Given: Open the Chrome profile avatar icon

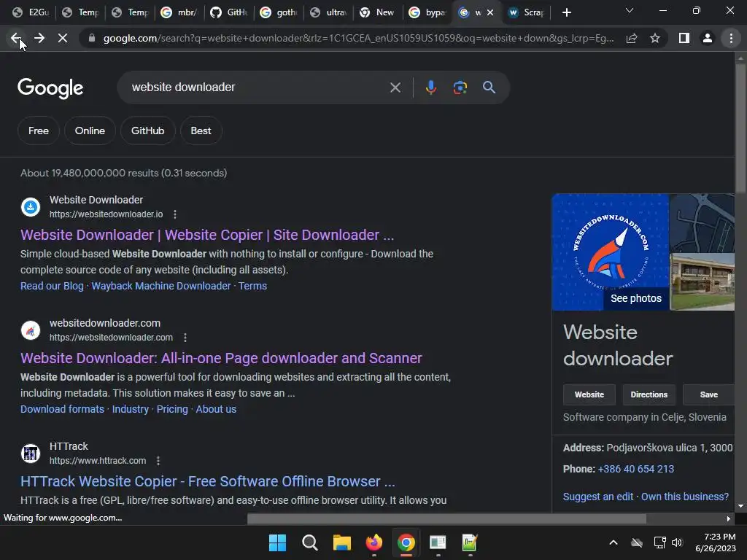Looking at the screenshot, I should (708, 38).
